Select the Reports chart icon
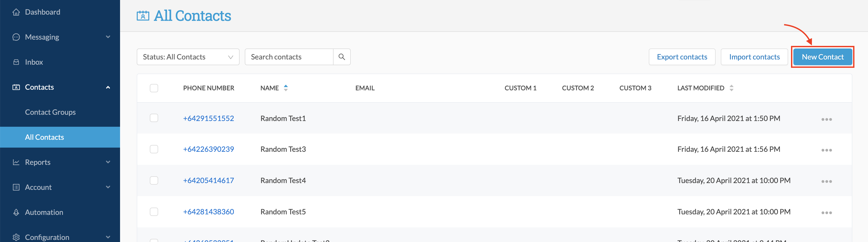Screen dimensions: 868x242 point(16,162)
